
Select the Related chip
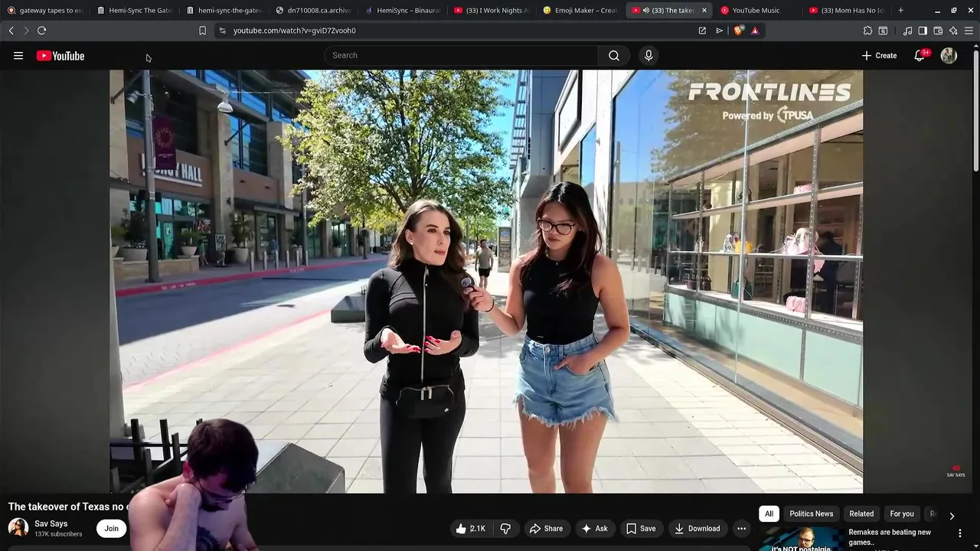click(x=861, y=514)
